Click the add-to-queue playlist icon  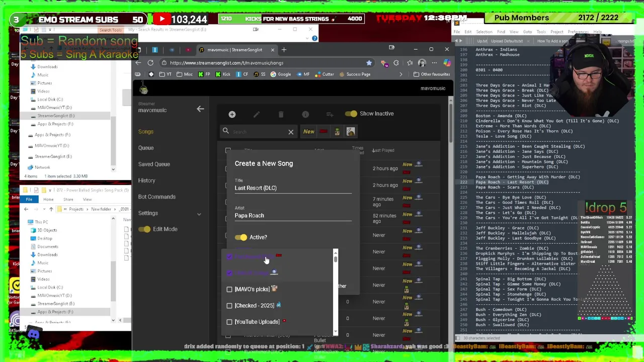point(330,114)
